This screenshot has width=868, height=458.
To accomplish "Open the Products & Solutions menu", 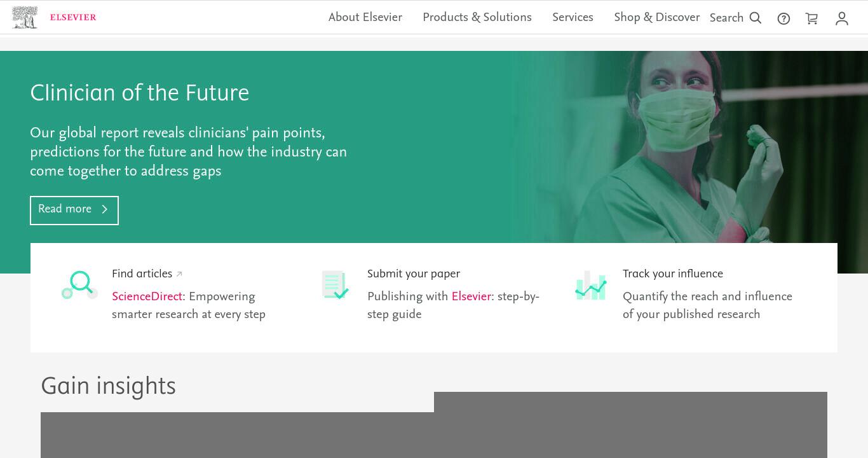I will pos(477,18).
